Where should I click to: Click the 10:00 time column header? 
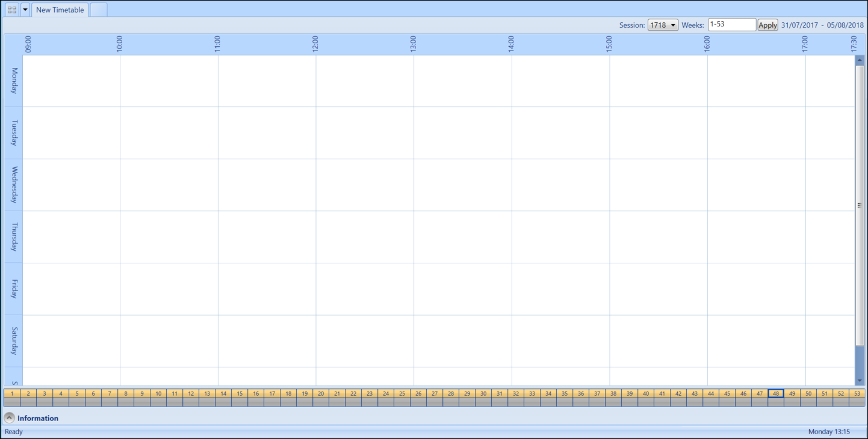119,45
